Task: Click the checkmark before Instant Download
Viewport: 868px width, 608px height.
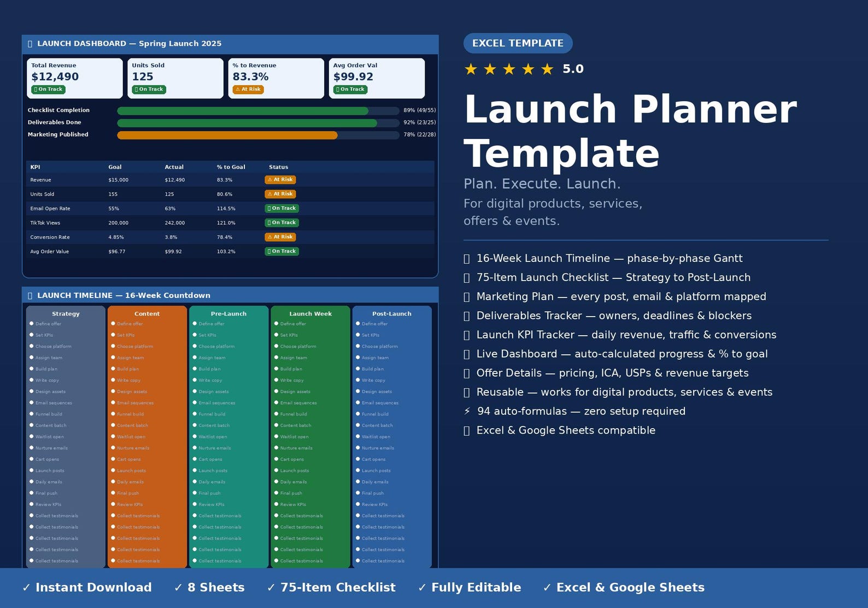Action: tap(26, 588)
